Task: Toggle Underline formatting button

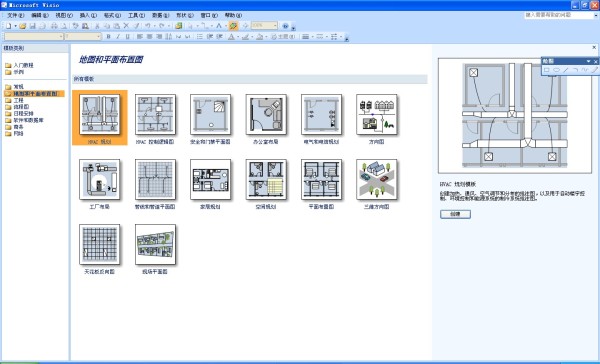Action: click(127, 37)
